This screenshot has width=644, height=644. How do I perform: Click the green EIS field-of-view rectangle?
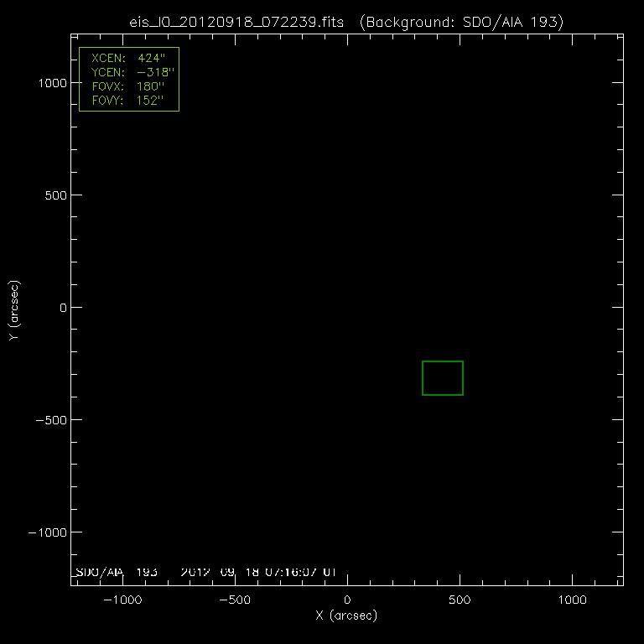pos(443,361)
